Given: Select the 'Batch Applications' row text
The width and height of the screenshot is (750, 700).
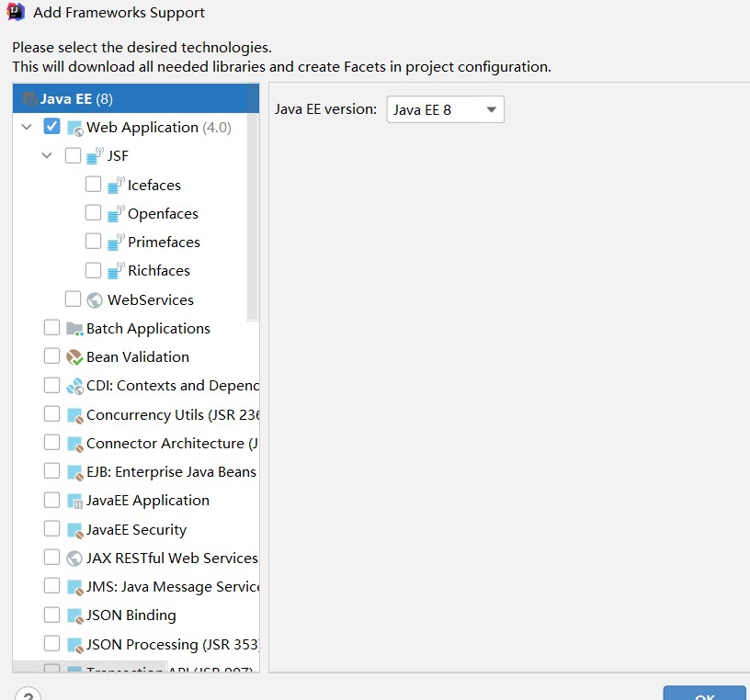Looking at the screenshot, I should (148, 329).
